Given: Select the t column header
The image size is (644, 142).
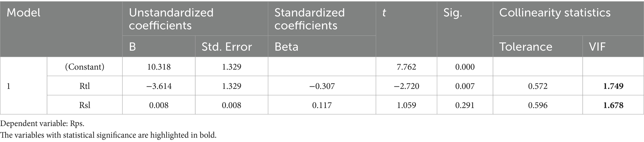Looking at the screenshot, I should coord(384,13).
